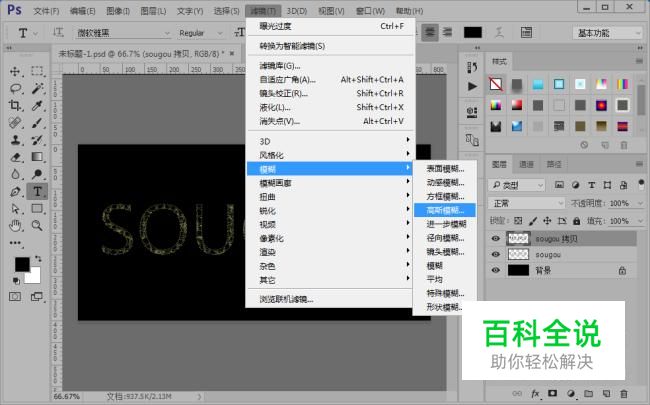Image resolution: width=650 pixels, height=405 pixels.
Task: Click the delete layer trash icon
Action: click(623, 393)
